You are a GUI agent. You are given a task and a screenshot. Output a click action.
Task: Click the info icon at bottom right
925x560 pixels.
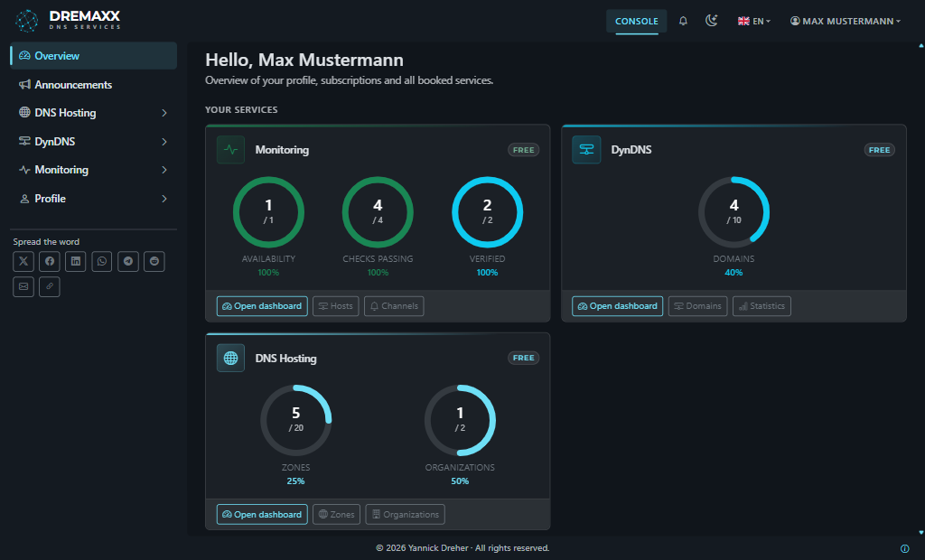tap(904, 549)
